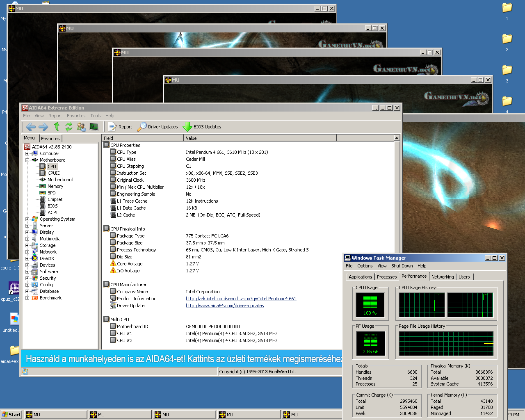
Task: Open folder 3 on the desktop
Action: tap(507, 73)
